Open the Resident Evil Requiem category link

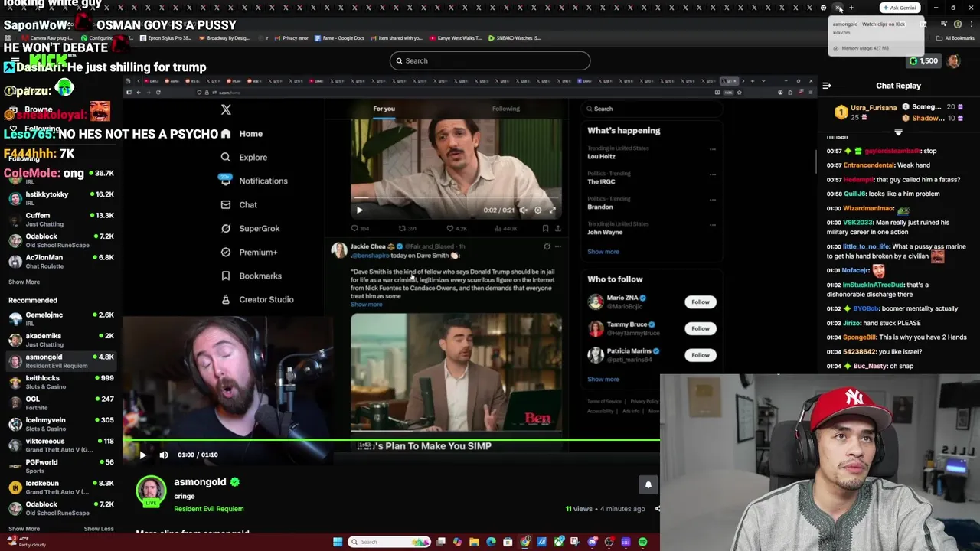(x=208, y=509)
